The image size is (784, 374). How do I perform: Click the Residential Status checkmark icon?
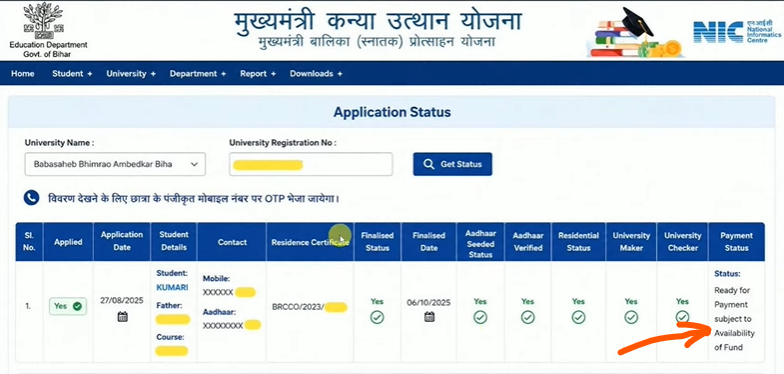tap(578, 317)
